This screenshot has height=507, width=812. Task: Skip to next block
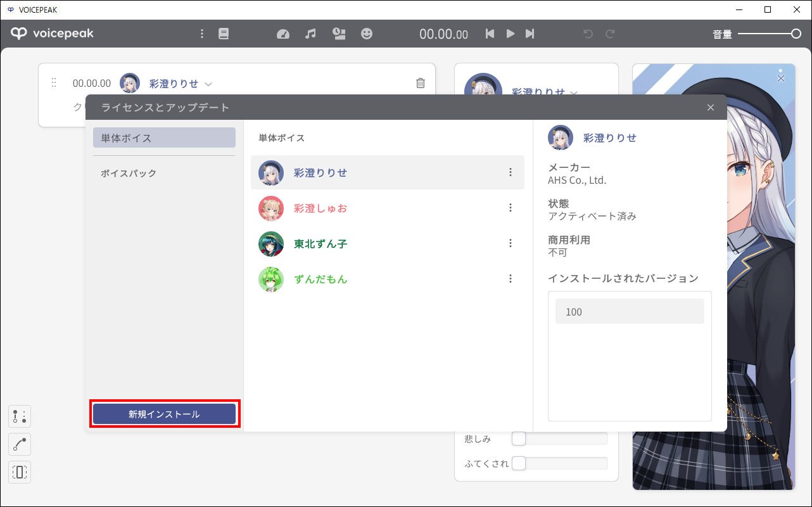click(x=530, y=34)
